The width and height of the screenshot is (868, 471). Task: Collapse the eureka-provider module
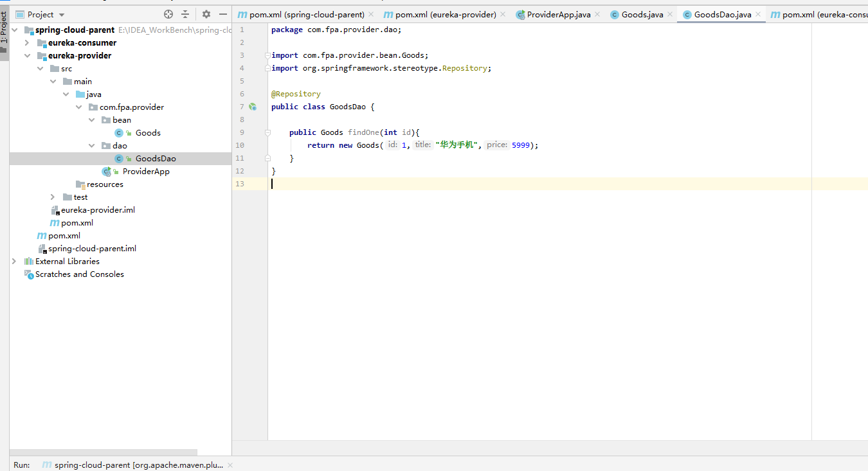coord(27,56)
